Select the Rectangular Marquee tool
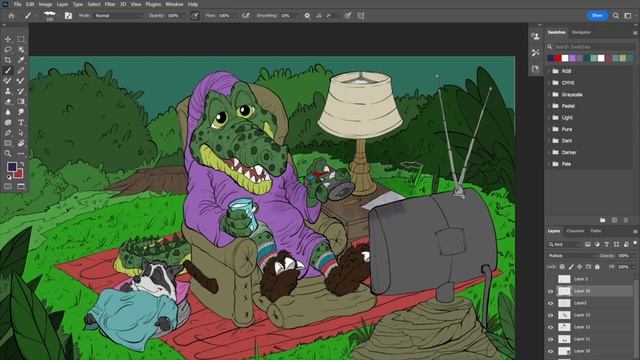The image size is (640, 360). (x=21, y=39)
